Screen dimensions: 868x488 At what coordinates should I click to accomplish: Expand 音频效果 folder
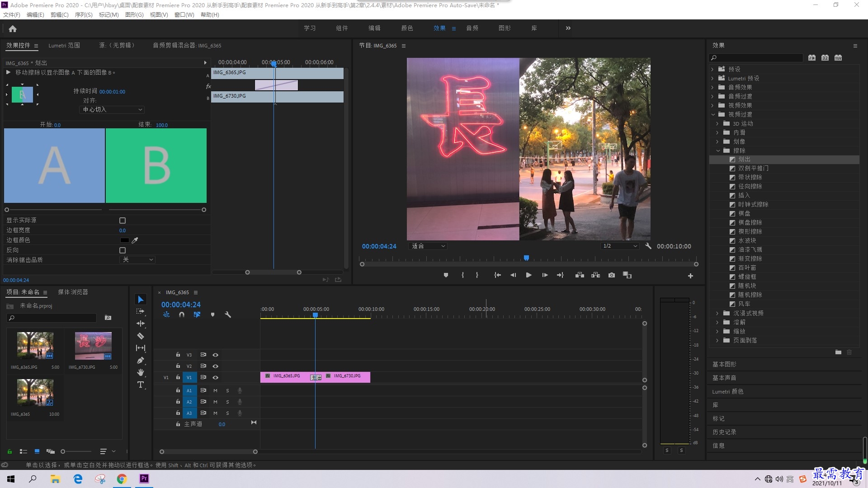(x=713, y=88)
